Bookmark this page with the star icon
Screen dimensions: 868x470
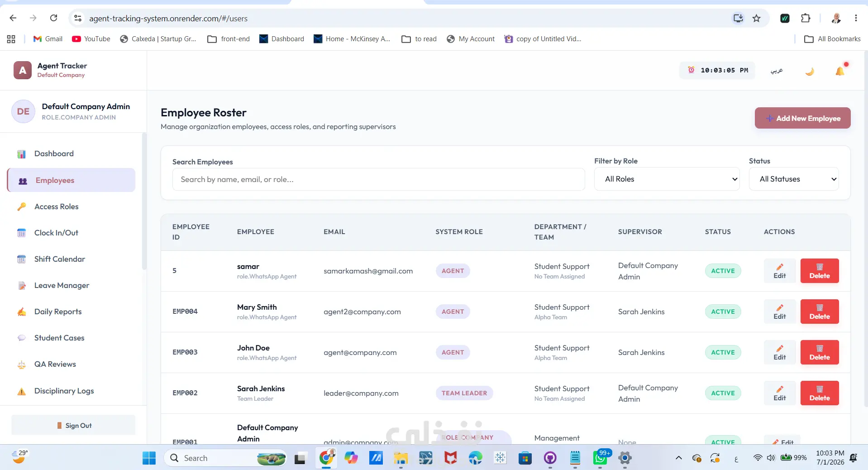click(x=756, y=18)
